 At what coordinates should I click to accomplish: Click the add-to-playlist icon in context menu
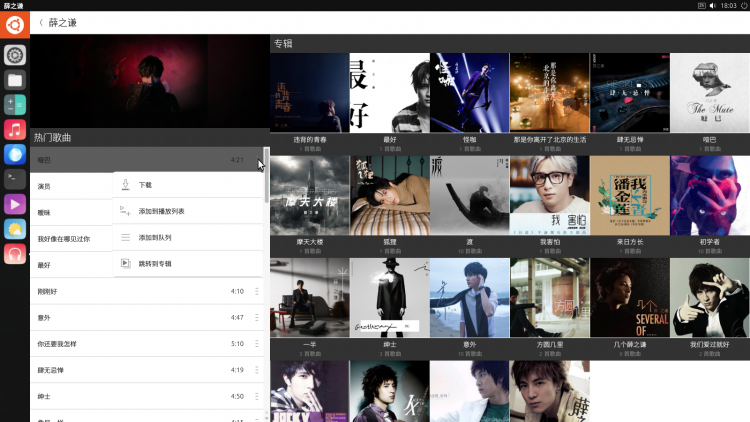coord(125,211)
